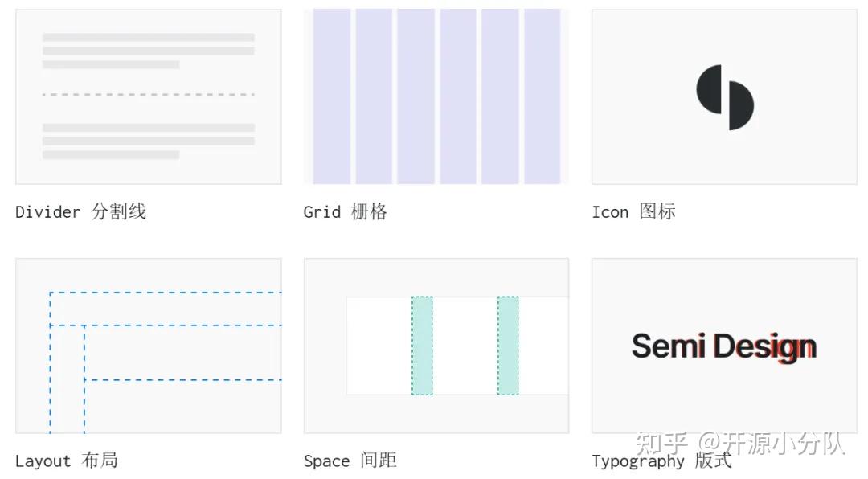The height and width of the screenshot is (479, 868).
Task: Select the left teal spacing bar
Action: point(421,346)
